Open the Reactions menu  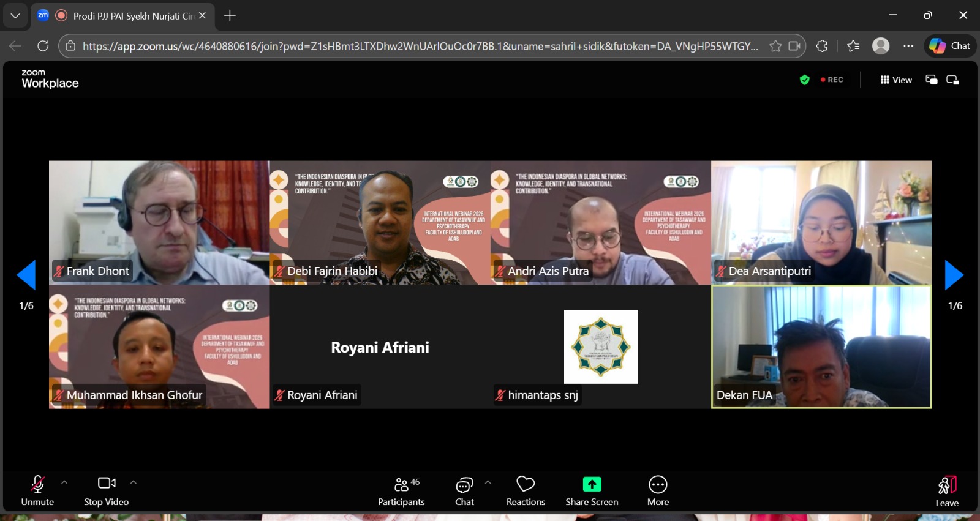(526, 491)
